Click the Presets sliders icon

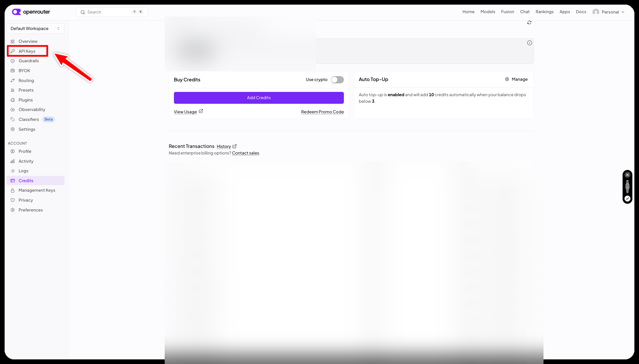point(13,90)
